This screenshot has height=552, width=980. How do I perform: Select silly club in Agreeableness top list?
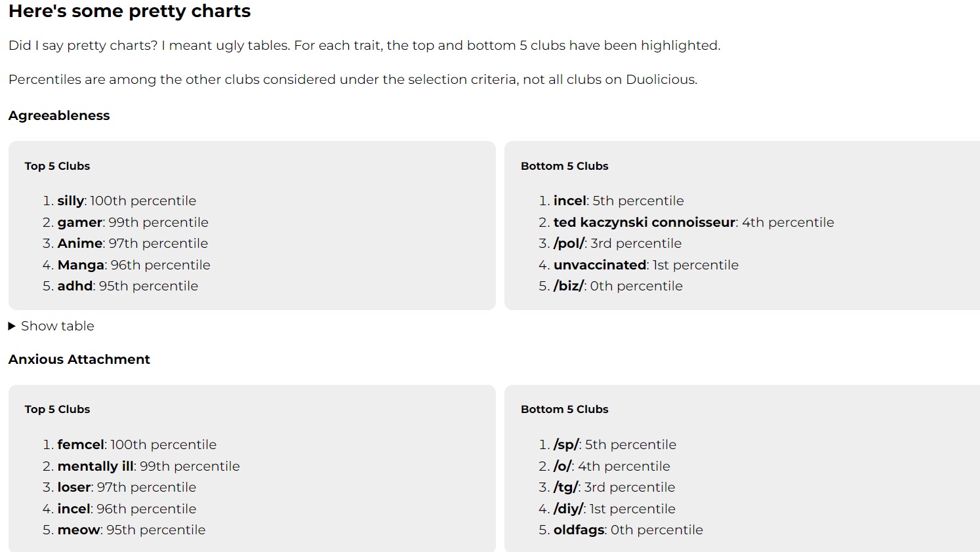point(71,201)
